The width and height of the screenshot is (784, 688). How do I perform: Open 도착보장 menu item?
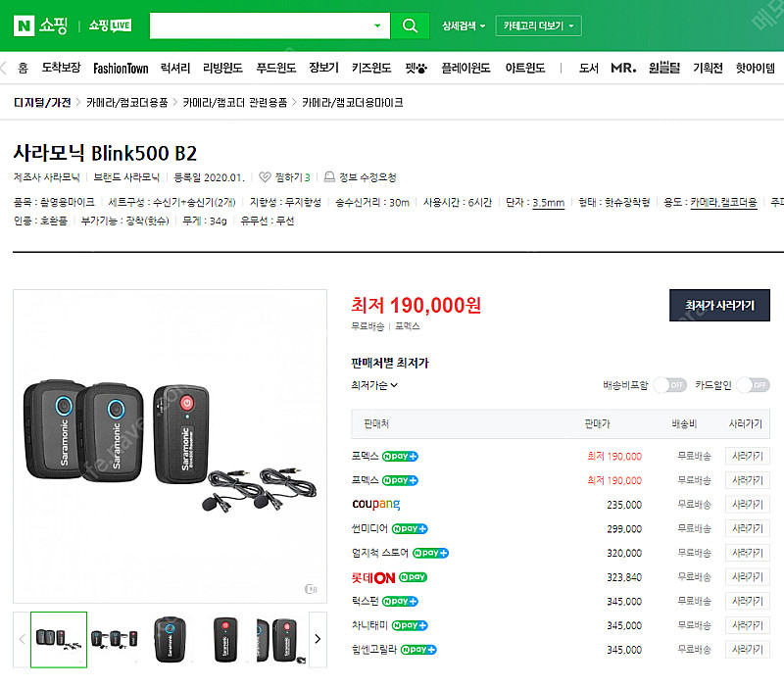click(x=61, y=68)
